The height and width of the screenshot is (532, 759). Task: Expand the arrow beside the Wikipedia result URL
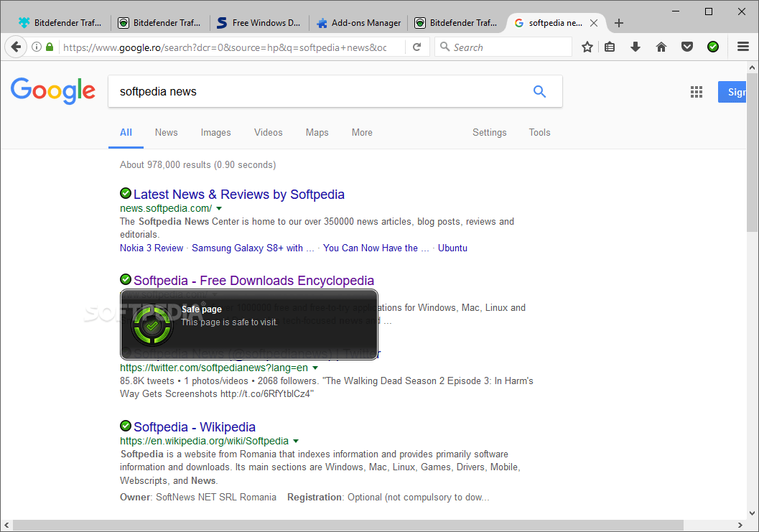click(296, 441)
